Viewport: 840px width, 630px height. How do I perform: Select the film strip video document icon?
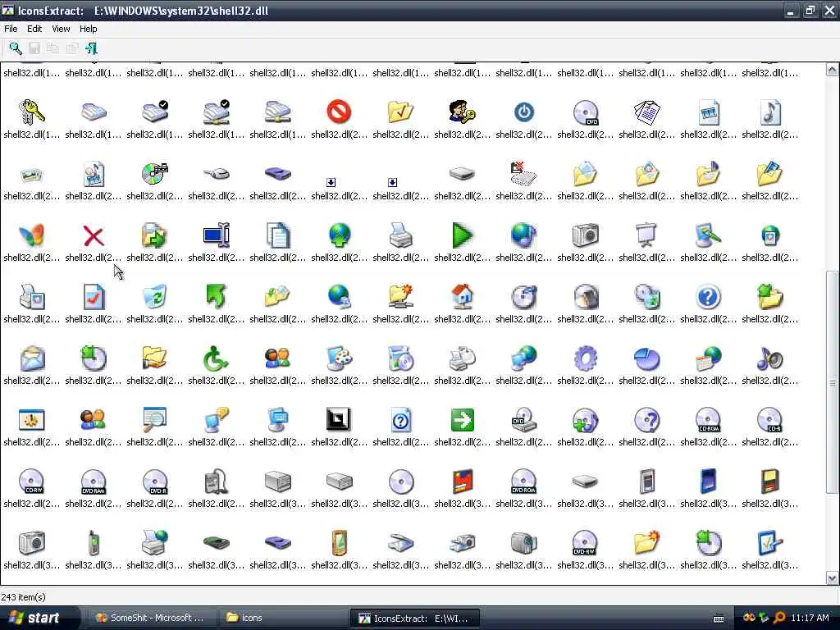click(708, 112)
